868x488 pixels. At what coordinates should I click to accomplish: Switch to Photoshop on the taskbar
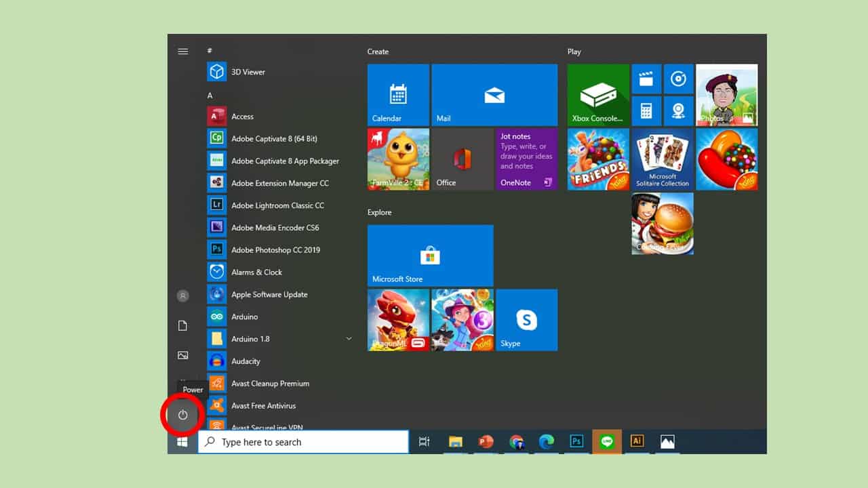pos(577,442)
